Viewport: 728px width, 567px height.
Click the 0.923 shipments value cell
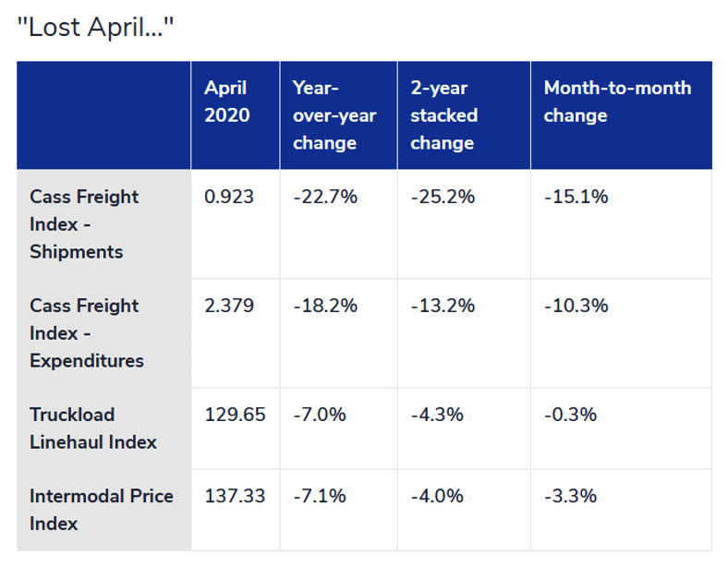pyautogui.click(x=229, y=197)
